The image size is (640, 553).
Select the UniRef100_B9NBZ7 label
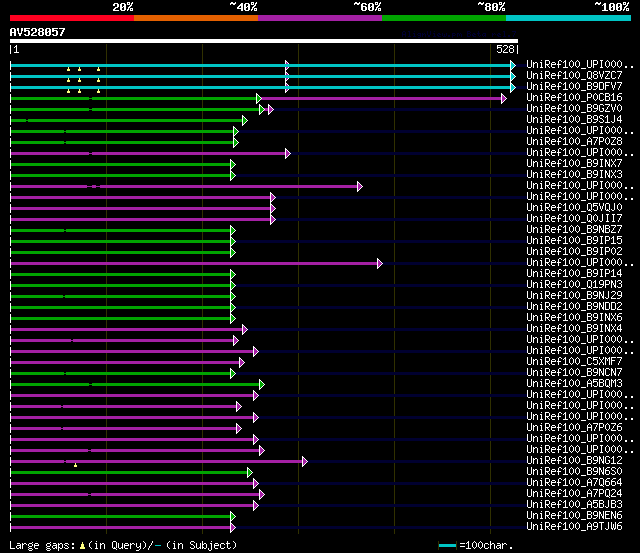click(x=574, y=230)
